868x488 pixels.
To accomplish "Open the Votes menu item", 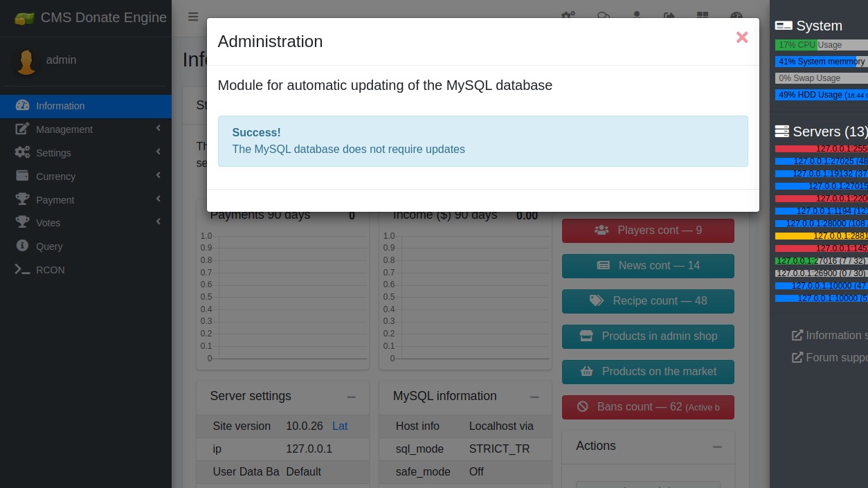I will point(48,223).
